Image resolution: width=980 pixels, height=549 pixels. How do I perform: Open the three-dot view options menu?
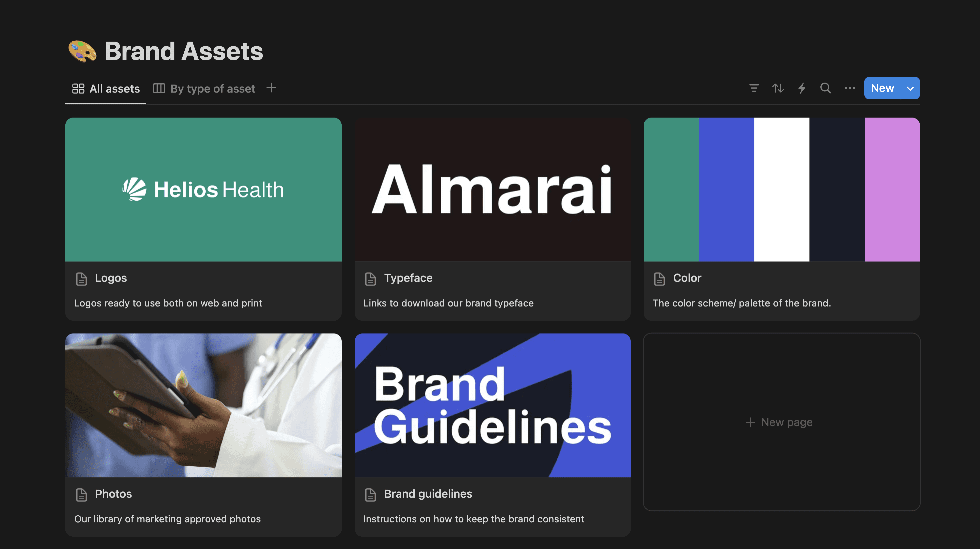[x=850, y=88]
